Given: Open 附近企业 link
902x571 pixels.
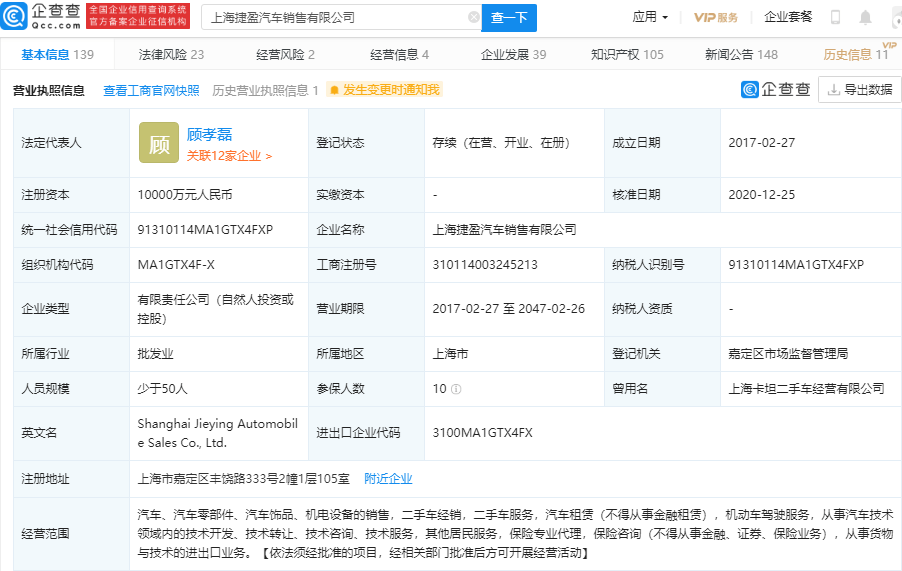Looking at the screenshot, I should [x=388, y=478].
